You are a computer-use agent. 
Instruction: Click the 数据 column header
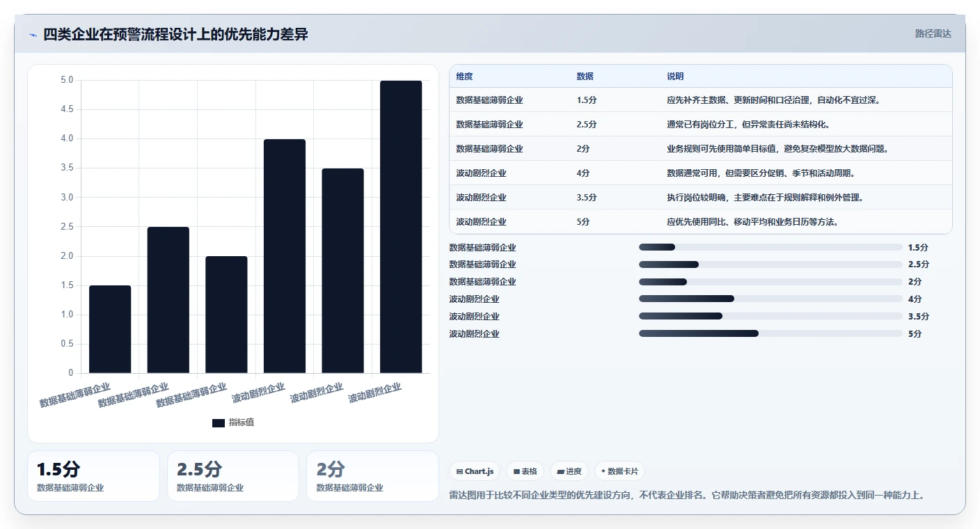(585, 77)
